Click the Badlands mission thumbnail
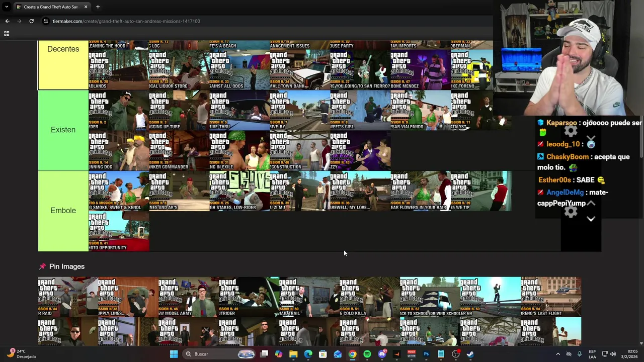 click(119, 70)
